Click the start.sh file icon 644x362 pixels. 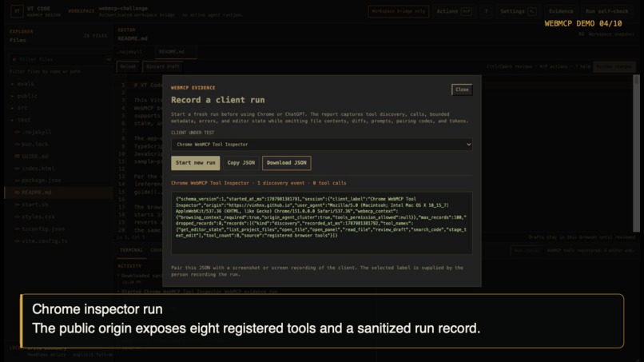[x=18, y=205]
